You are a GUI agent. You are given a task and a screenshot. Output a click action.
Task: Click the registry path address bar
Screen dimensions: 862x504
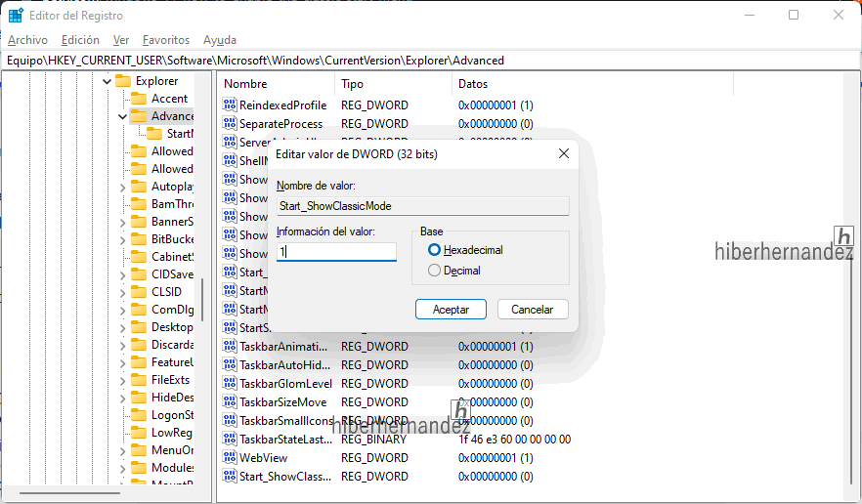[x=431, y=61]
